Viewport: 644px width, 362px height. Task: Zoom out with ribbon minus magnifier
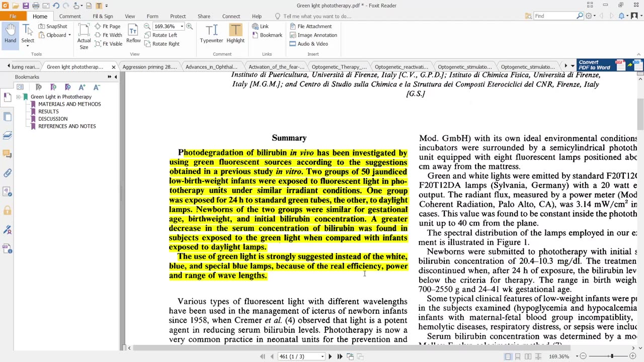point(147,26)
